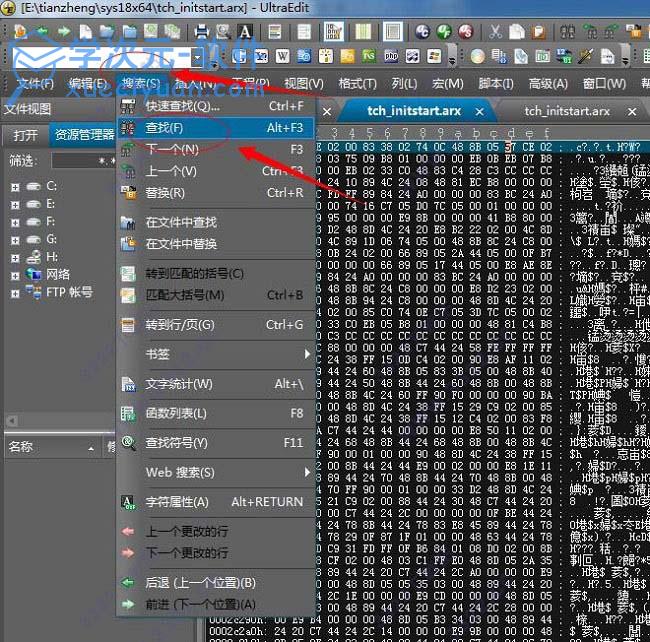
Task: Click the binoculars Find icon
Action: (568, 31)
